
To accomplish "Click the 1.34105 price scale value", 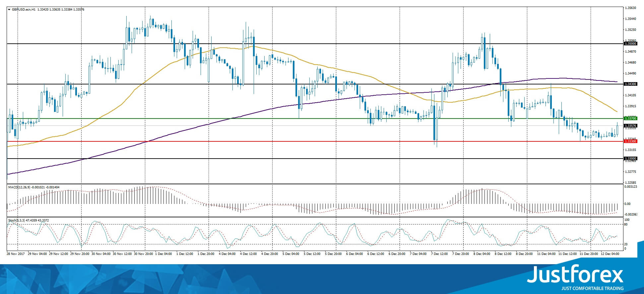I will tap(630, 95).
